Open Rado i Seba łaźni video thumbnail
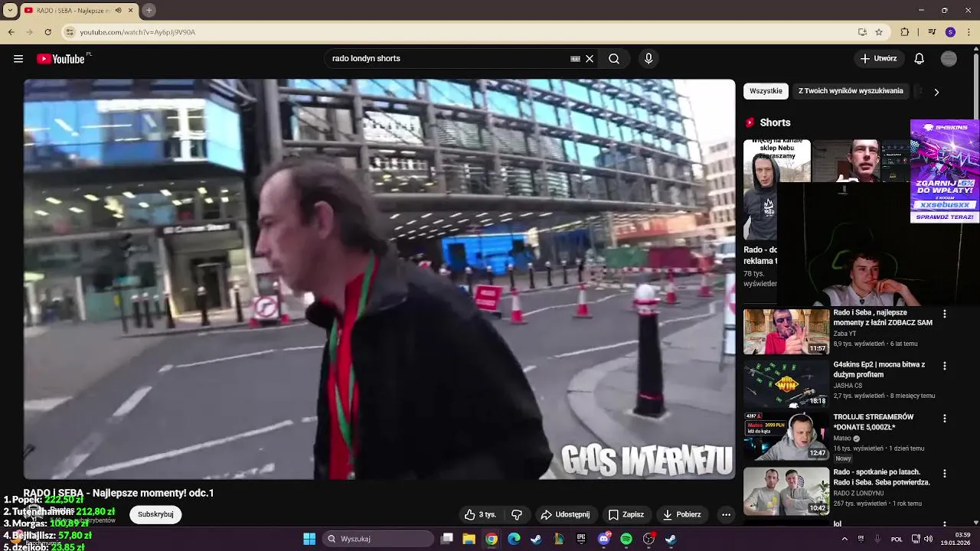Viewport: 980px width, 551px height. [x=786, y=331]
